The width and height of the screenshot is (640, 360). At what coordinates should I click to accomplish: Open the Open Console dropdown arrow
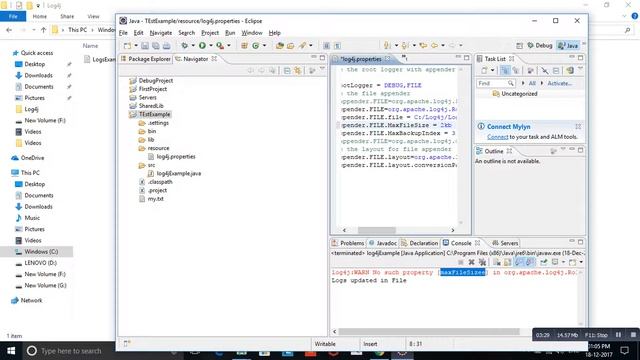(x=581, y=262)
